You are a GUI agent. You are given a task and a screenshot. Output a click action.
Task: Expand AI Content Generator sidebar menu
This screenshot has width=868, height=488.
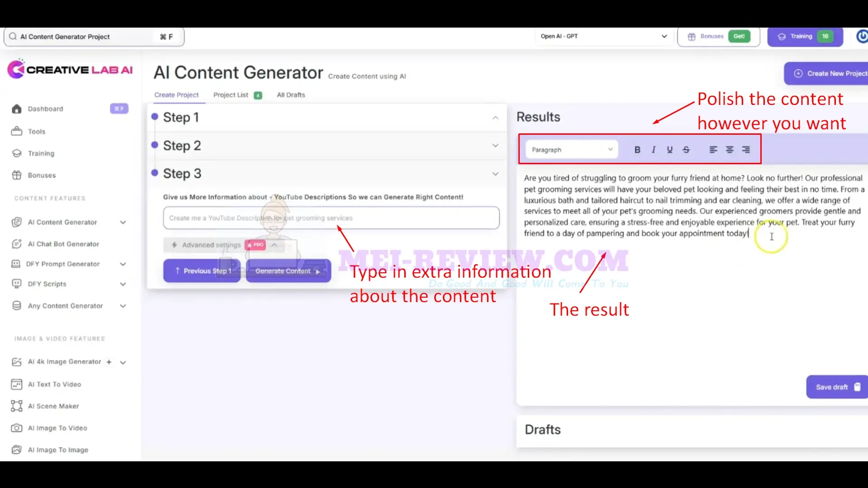(x=123, y=223)
